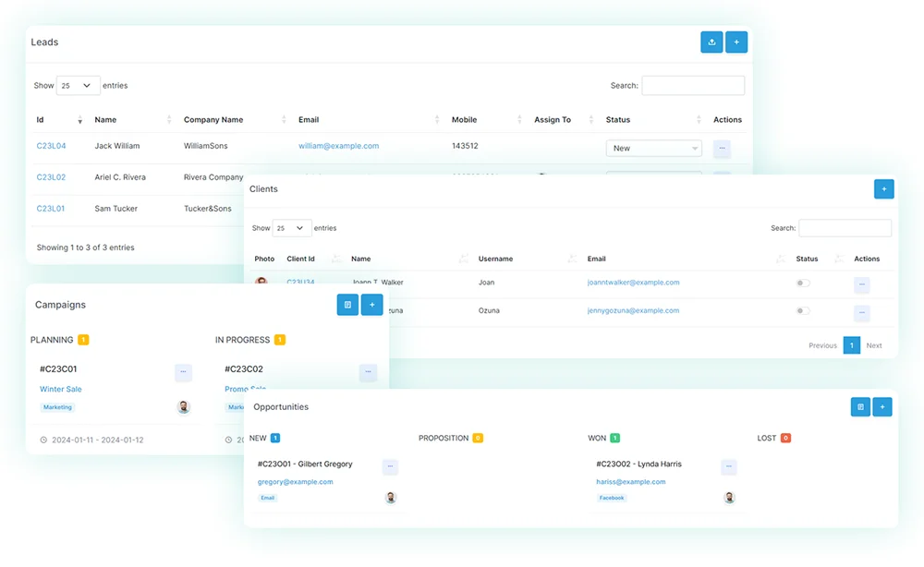Screen dimensions: 924x567
Task: Add a new client with plus icon
Action: (883, 189)
